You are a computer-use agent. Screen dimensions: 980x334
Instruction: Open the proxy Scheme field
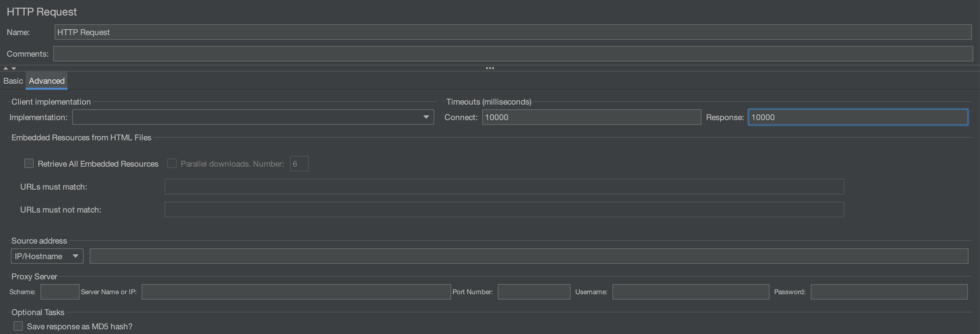(60, 292)
